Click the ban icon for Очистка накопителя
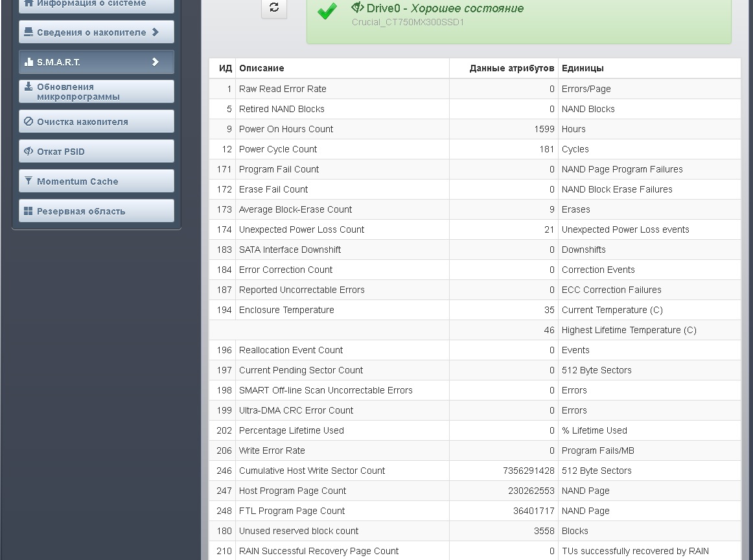753x560 pixels. 29,122
